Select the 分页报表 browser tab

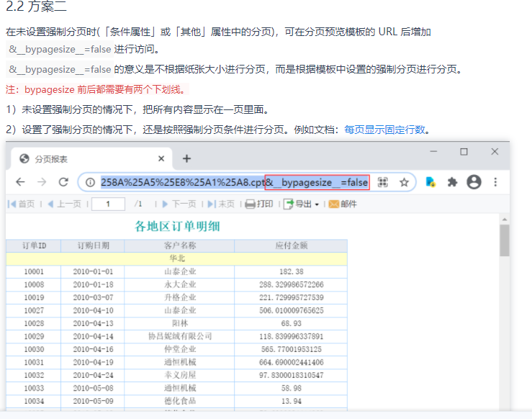pyautogui.click(x=91, y=159)
